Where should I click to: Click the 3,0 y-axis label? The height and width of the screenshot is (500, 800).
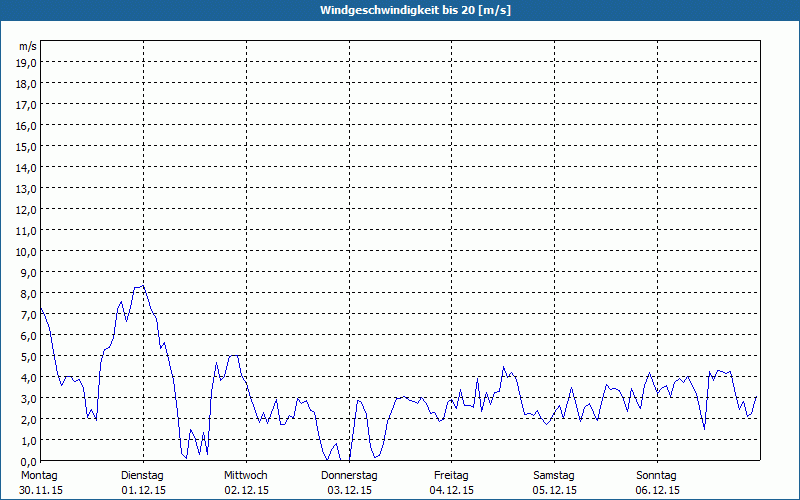(x=29, y=398)
